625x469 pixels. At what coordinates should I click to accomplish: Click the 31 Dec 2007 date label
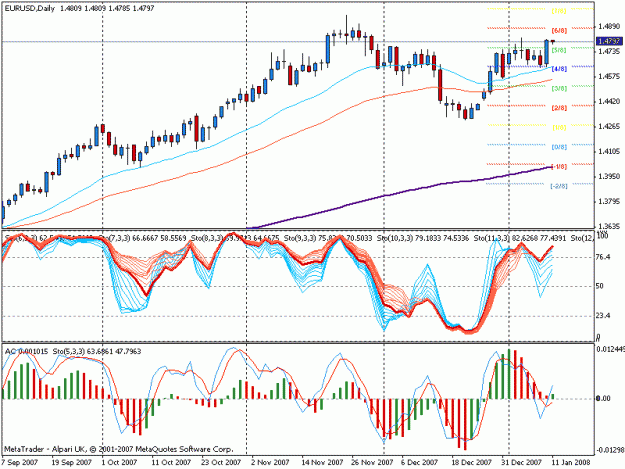point(521,462)
